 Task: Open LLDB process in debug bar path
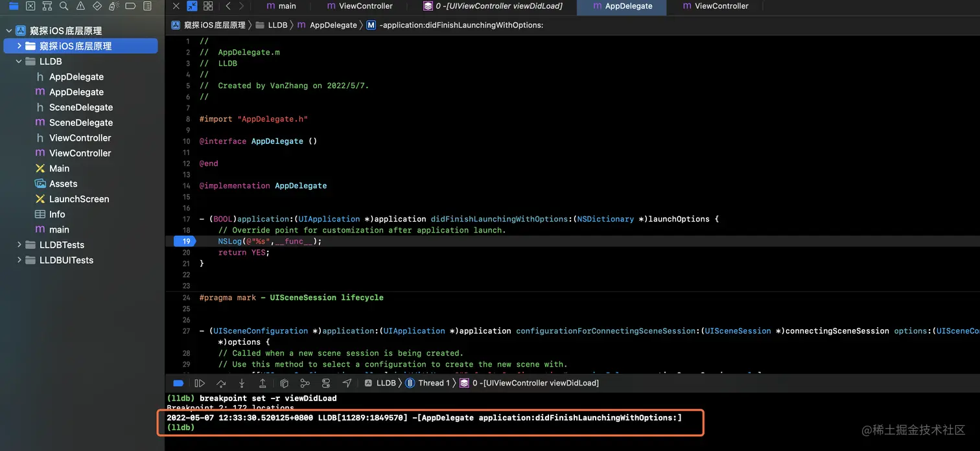[x=380, y=383]
